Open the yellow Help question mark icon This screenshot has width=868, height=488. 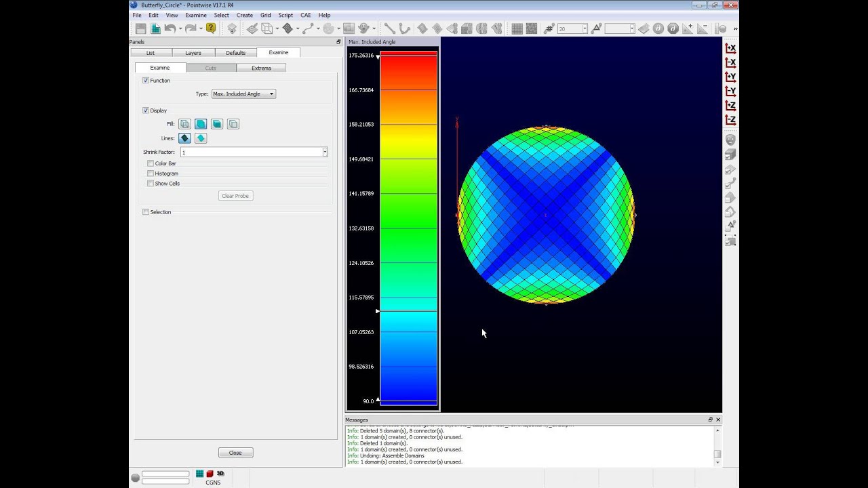[x=211, y=28]
